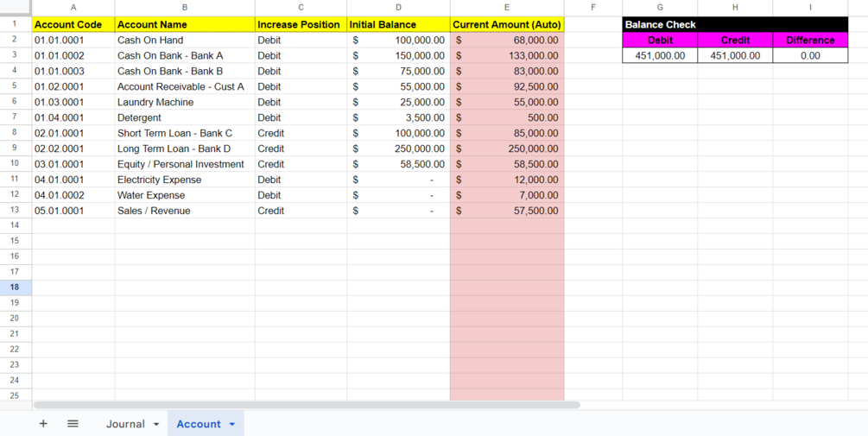Add a new sheet with plus icon
This screenshot has height=436, width=868.
coord(43,424)
